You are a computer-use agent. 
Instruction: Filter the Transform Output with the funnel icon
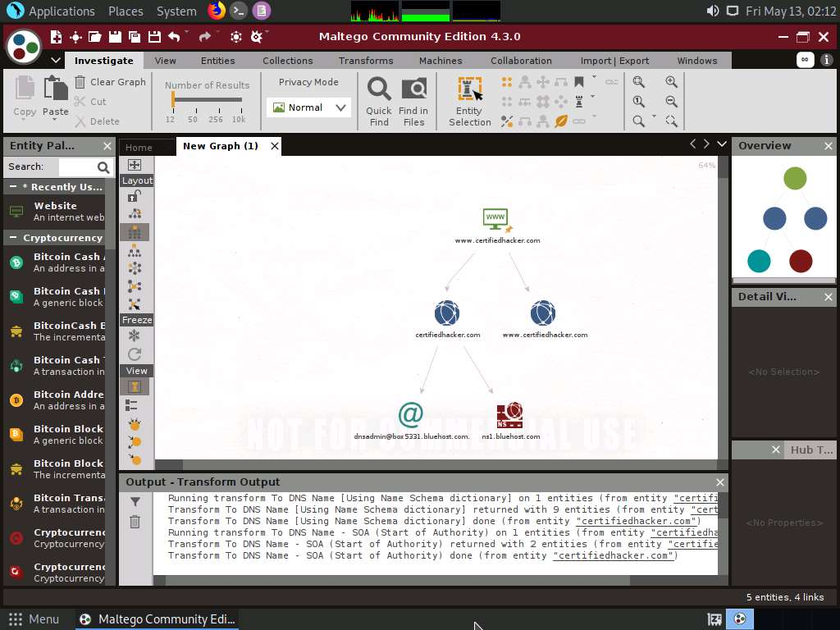click(x=135, y=502)
